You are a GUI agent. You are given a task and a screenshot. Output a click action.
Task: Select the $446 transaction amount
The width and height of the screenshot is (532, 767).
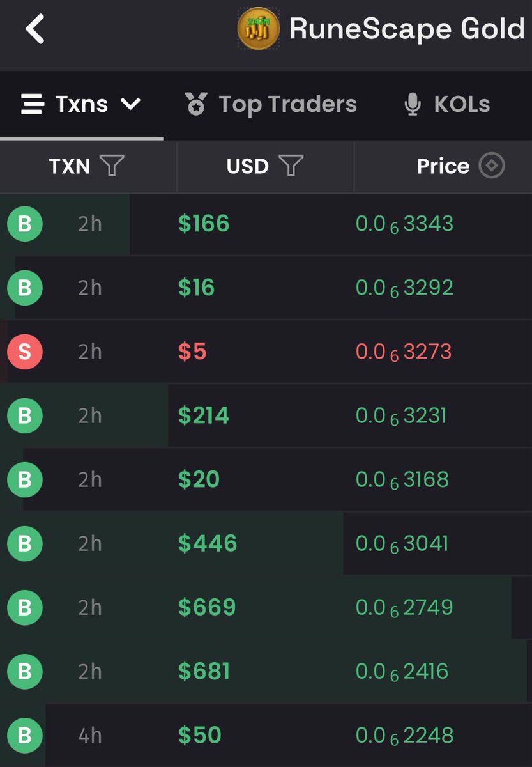[208, 543]
